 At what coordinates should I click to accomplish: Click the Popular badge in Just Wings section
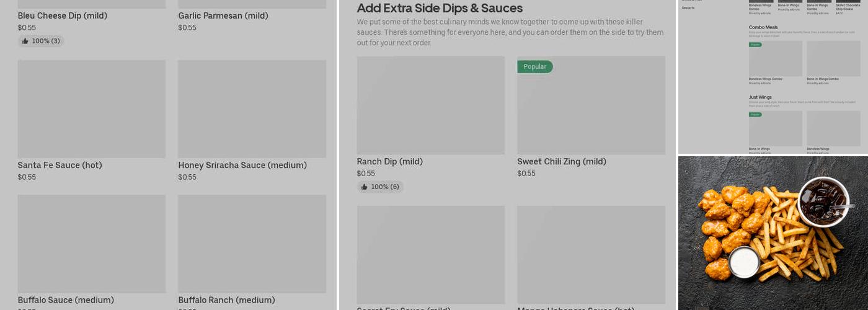pos(755,115)
